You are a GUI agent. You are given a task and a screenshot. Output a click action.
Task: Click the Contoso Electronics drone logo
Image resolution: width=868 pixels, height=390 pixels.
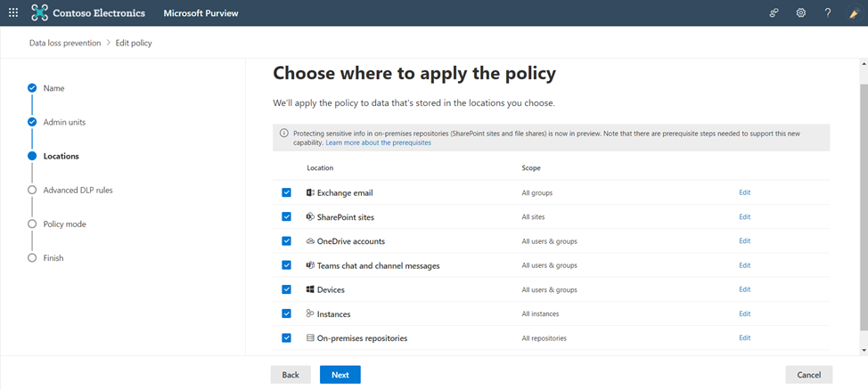coord(39,12)
